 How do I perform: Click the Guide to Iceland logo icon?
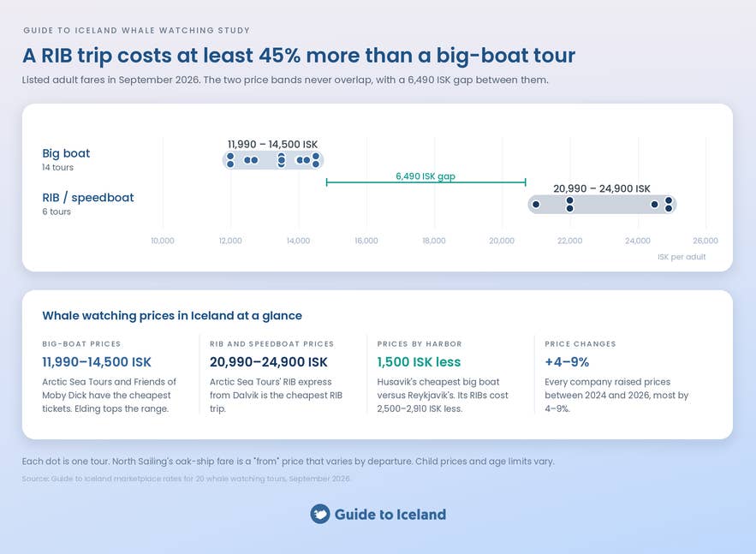pyautogui.click(x=320, y=514)
